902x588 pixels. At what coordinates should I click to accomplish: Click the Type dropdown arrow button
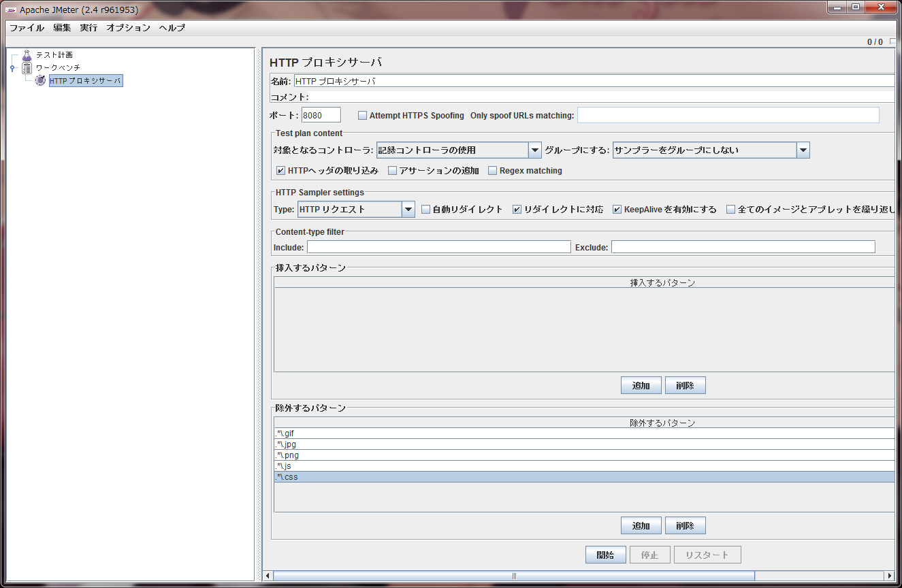[408, 210]
